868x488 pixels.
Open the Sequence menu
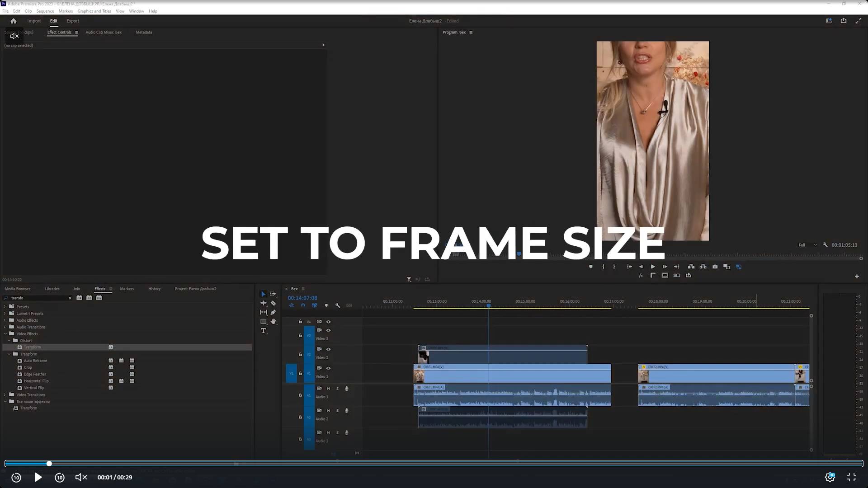[45, 11]
